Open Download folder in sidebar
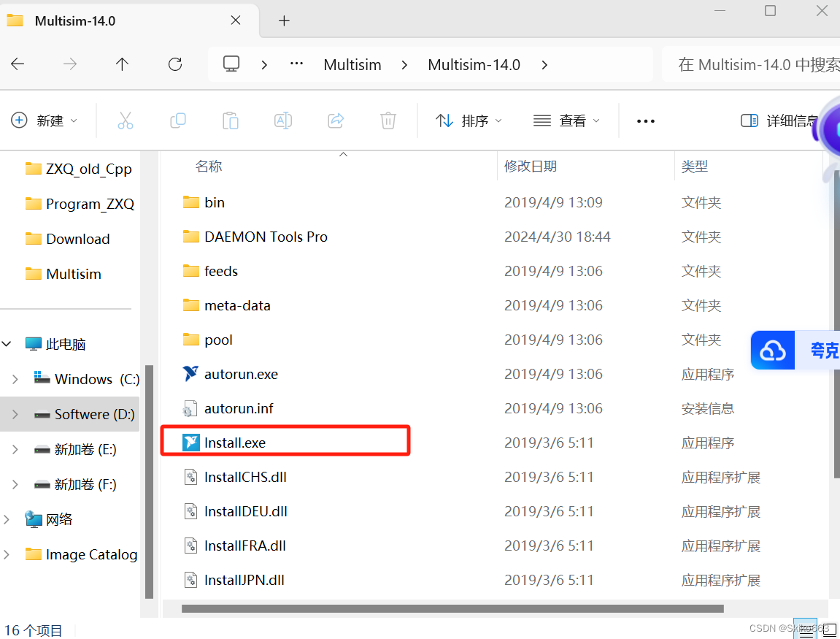The height and width of the screenshot is (639, 840). (x=67, y=239)
